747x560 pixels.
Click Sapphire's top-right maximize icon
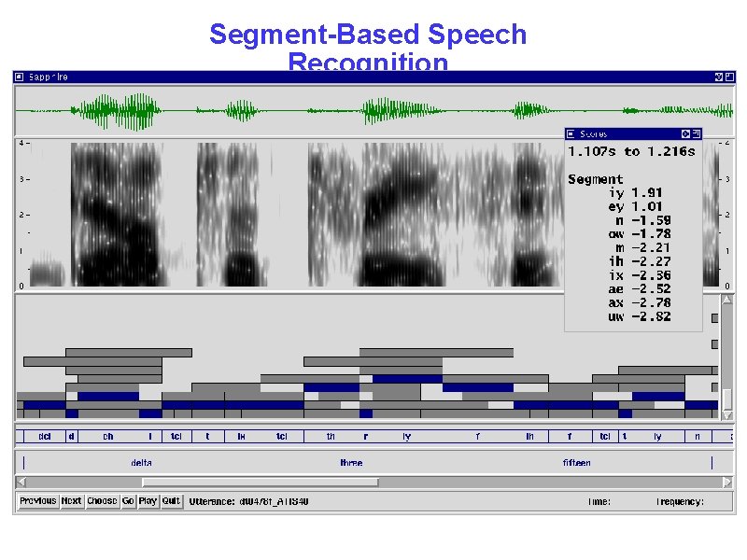coord(730,77)
